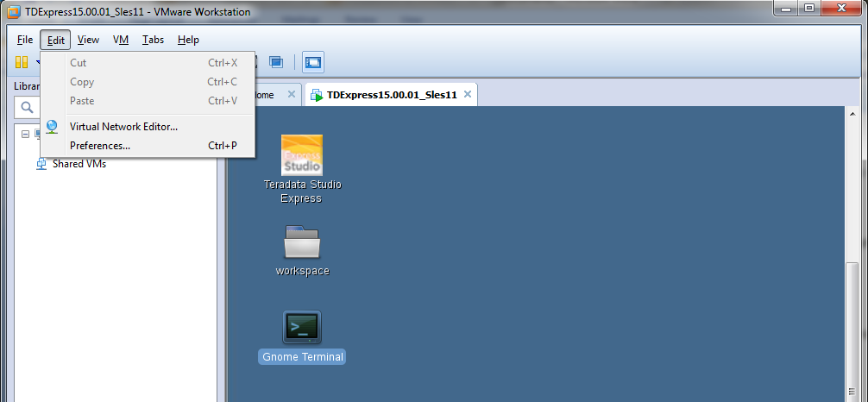Viewport: 868px width, 402px height.
Task: Select the workspace folder icon on desktop
Action: pos(302,242)
